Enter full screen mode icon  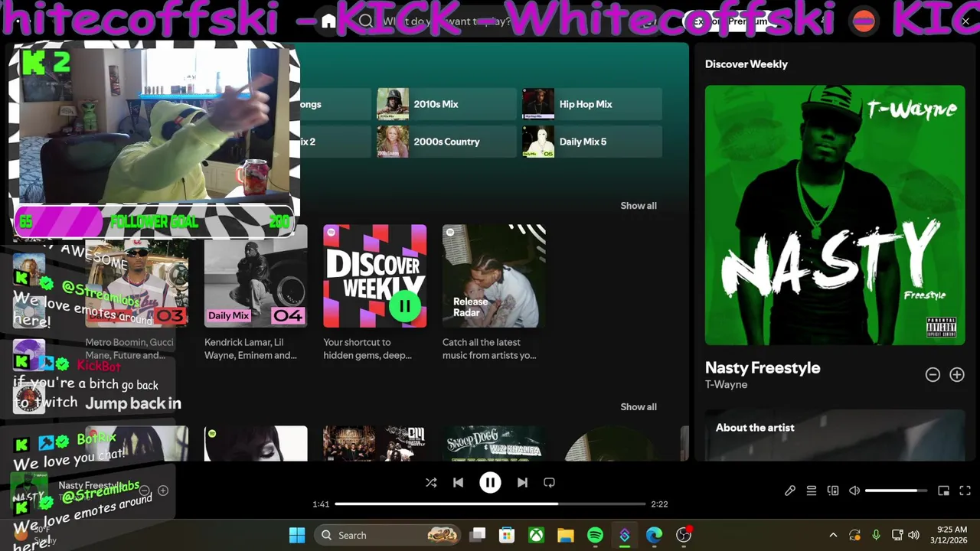click(965, 491)
